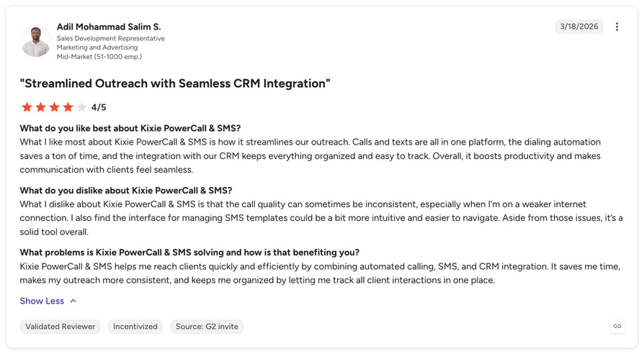Select the Incentivized badge
The height and width of the screenshot is (354, 644).
[x=135, y=327]
